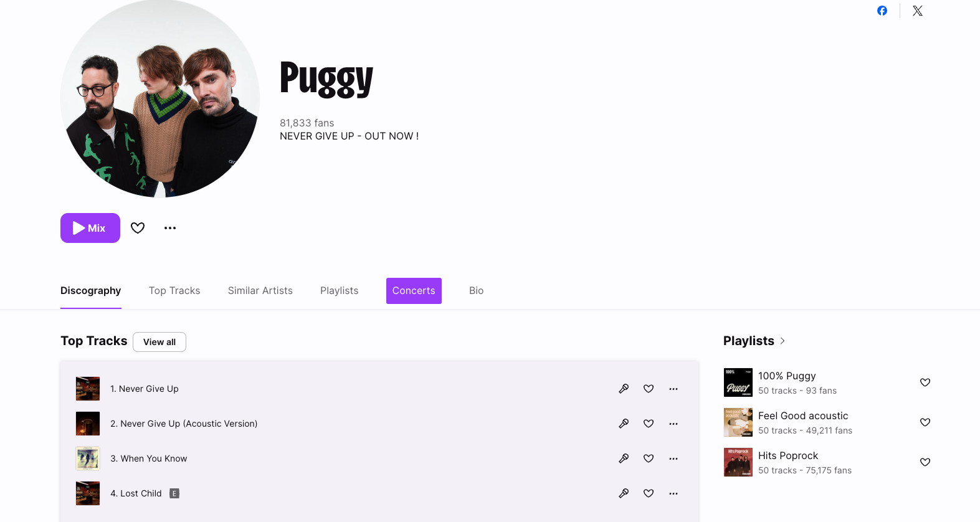
Task: Open the Concerts tab
Action: tap(414, 291)
